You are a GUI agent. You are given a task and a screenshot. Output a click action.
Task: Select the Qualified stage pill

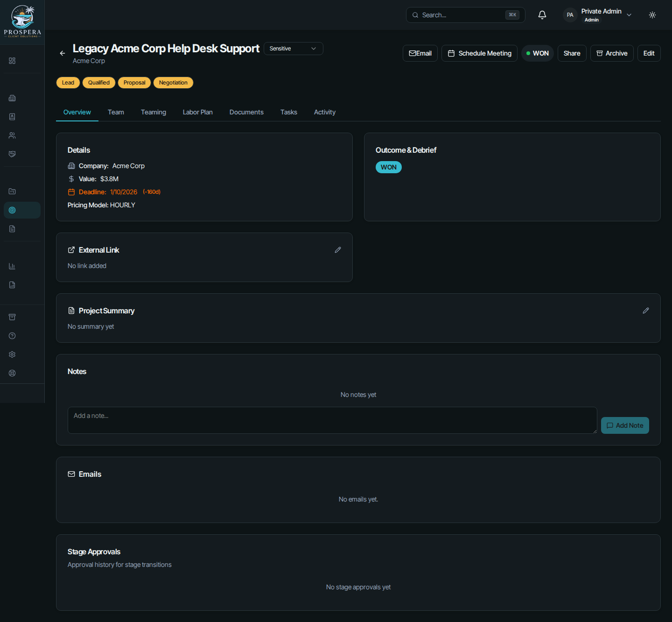click(99, 83)
